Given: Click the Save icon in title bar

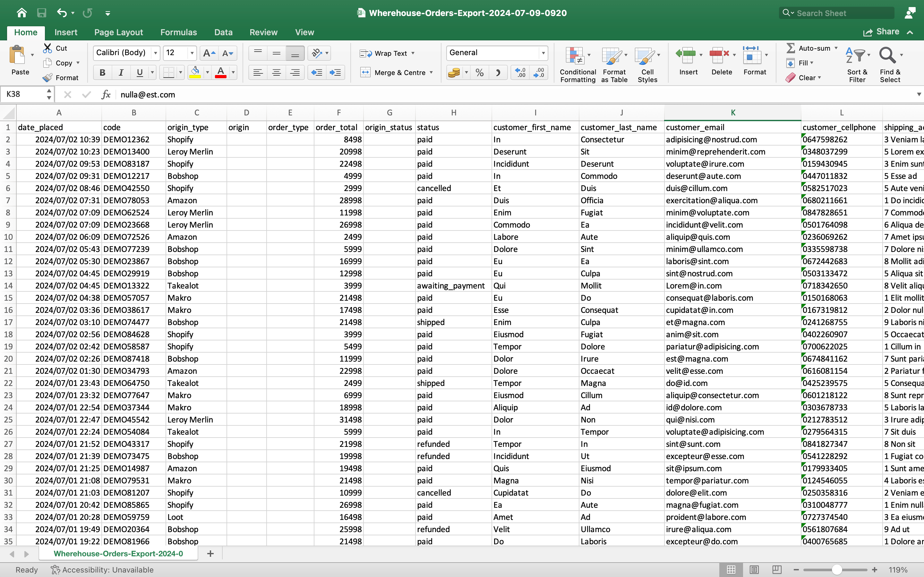Looking at the screenshot, I should click(x=42, y=13).
